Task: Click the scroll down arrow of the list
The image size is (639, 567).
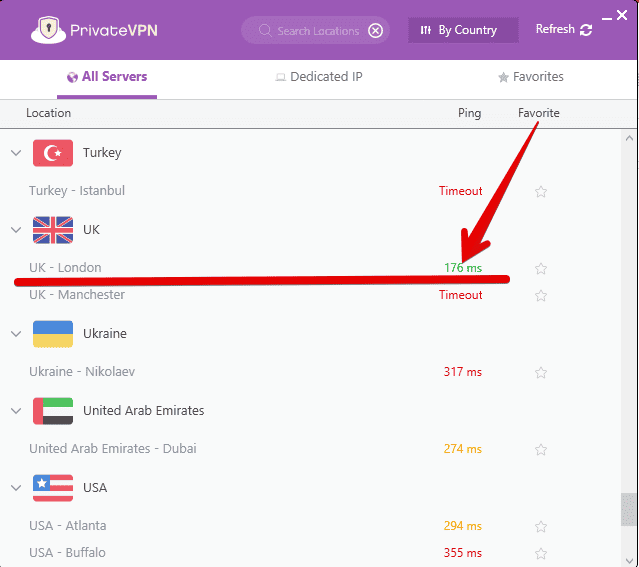Action: coord(629,560)
